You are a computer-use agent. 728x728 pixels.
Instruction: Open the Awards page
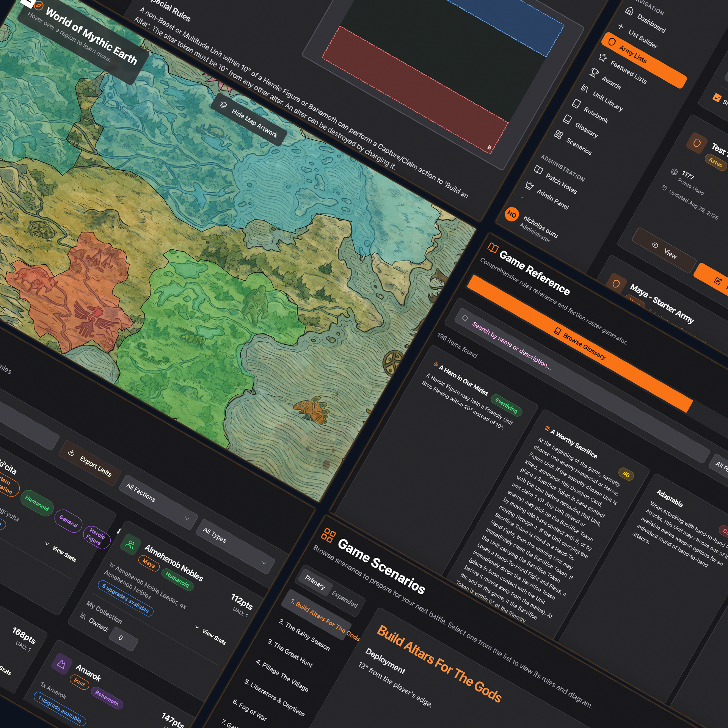[x=611, y=82]
